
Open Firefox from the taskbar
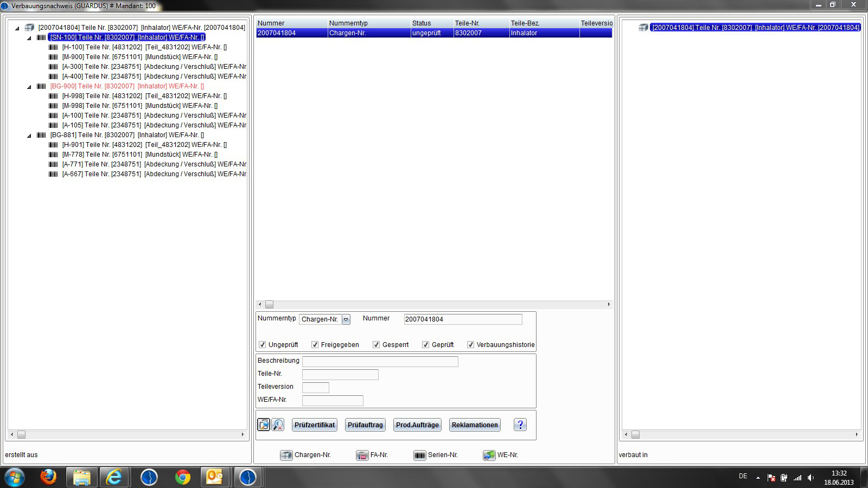tap(48, 477)
